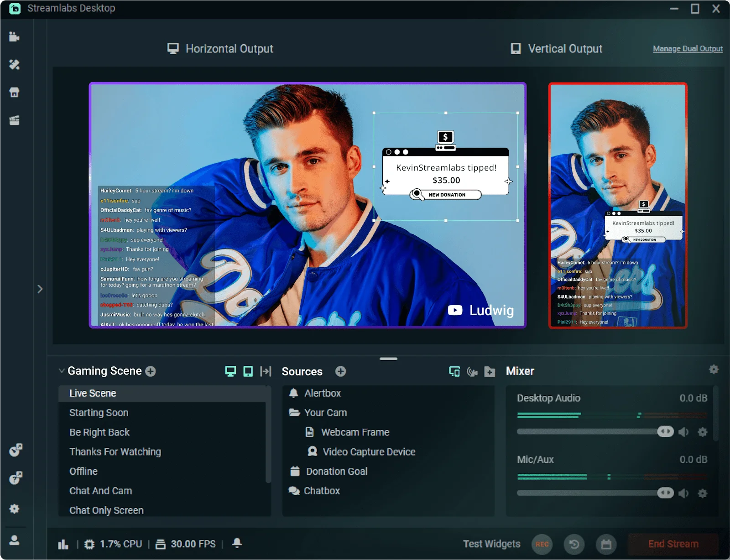Click the horizontal output preview canvas
The height and width of the screenshot is (560, 730).
(x=308, y=205)
